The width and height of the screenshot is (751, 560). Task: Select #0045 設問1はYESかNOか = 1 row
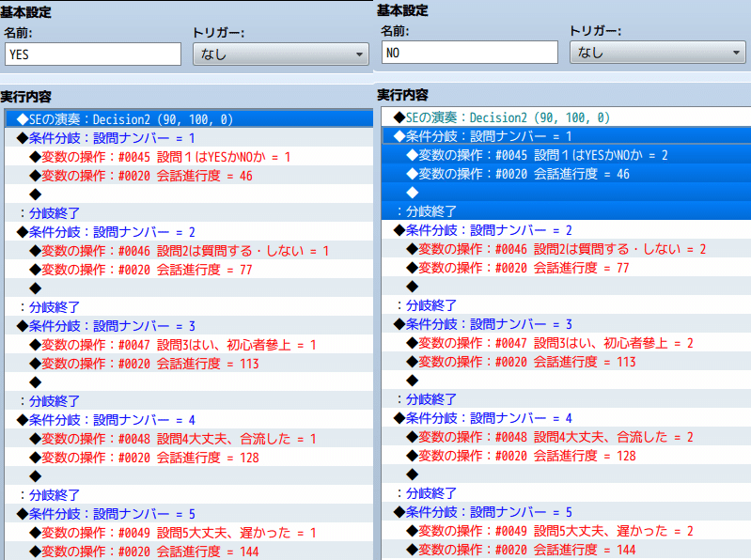point(189,157)
